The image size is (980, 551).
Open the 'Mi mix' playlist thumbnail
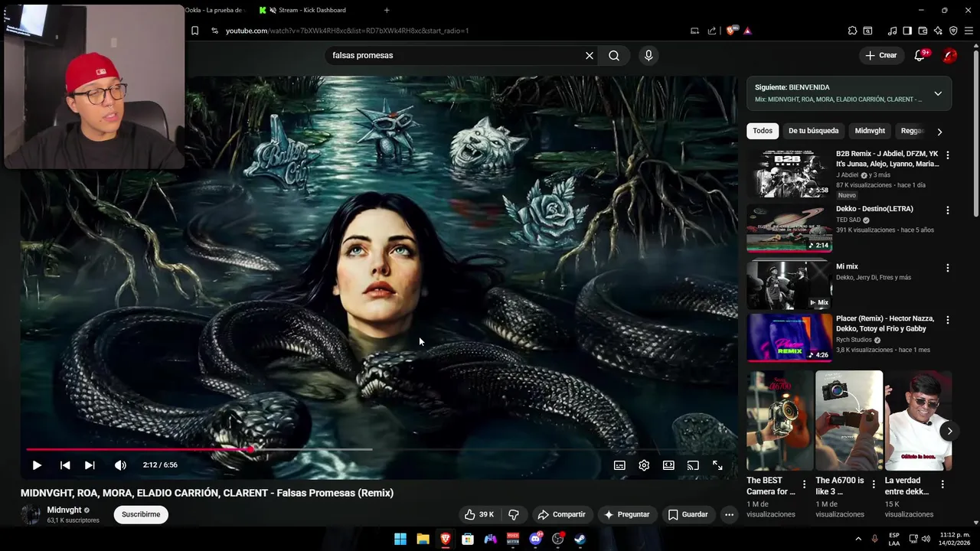789,284
